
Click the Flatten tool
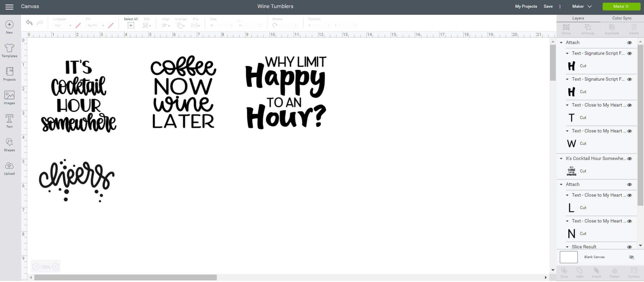614,273
